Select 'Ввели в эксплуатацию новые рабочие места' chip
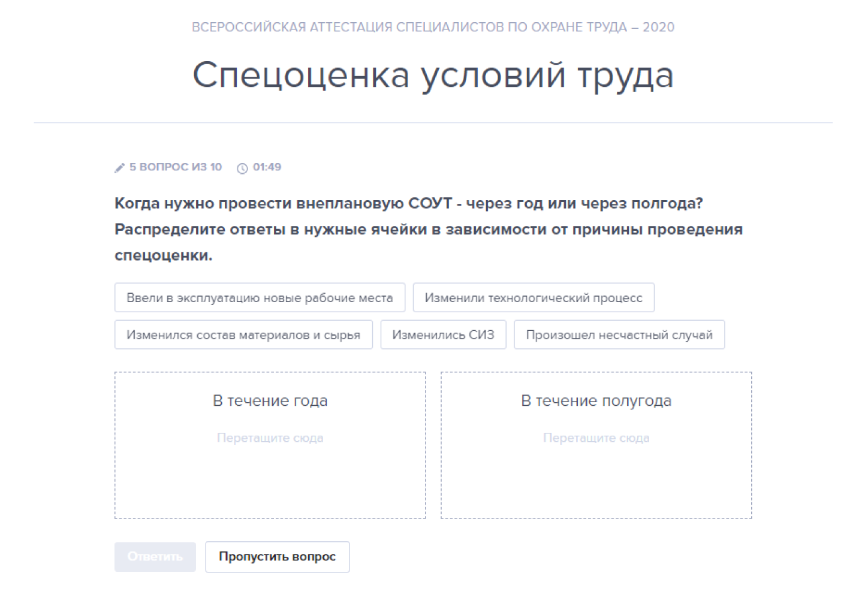This screenshot has height=612, width=868. pos(260,298)
